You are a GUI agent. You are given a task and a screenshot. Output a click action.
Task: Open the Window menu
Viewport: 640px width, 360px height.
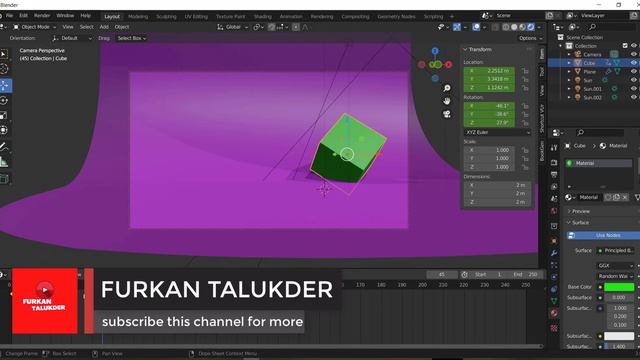[65, 16]
